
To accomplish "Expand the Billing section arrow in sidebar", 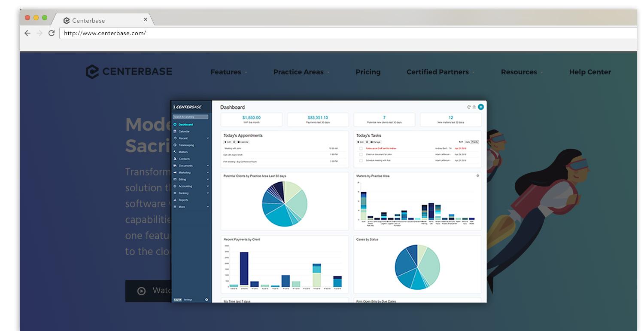I will 208,180.
